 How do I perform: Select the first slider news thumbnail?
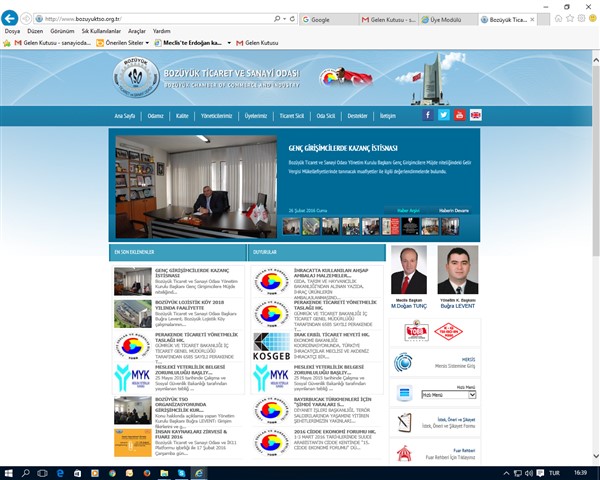click(x=291, y=226)
